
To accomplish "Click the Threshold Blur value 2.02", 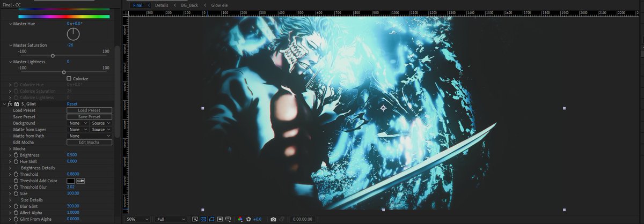I will [x=71, y=187].
